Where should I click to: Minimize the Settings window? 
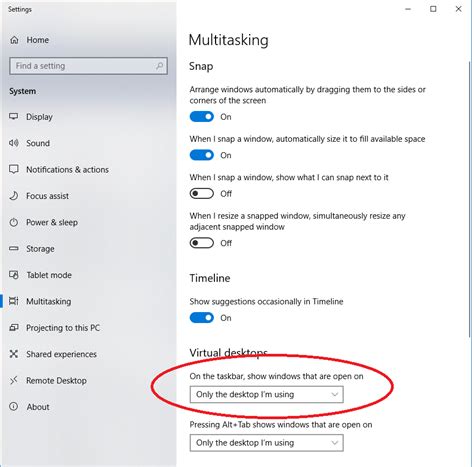click(x=408, y=9)
